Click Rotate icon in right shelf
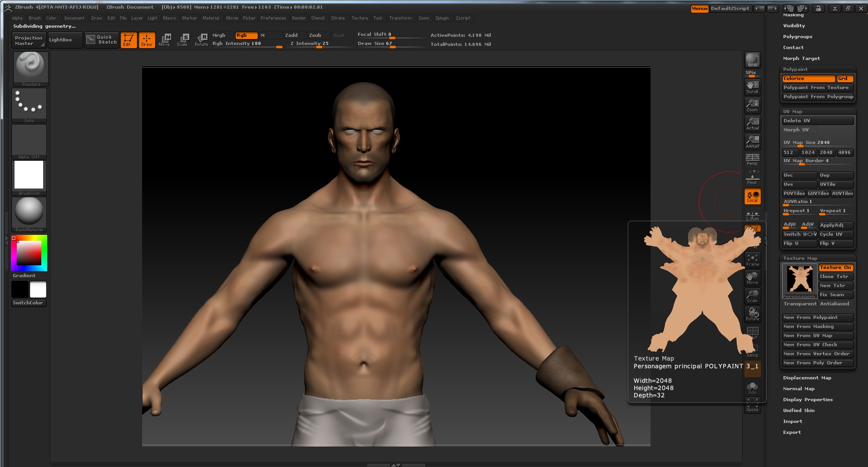Viewport: 868px width, 467px height. tap(752, 314)
